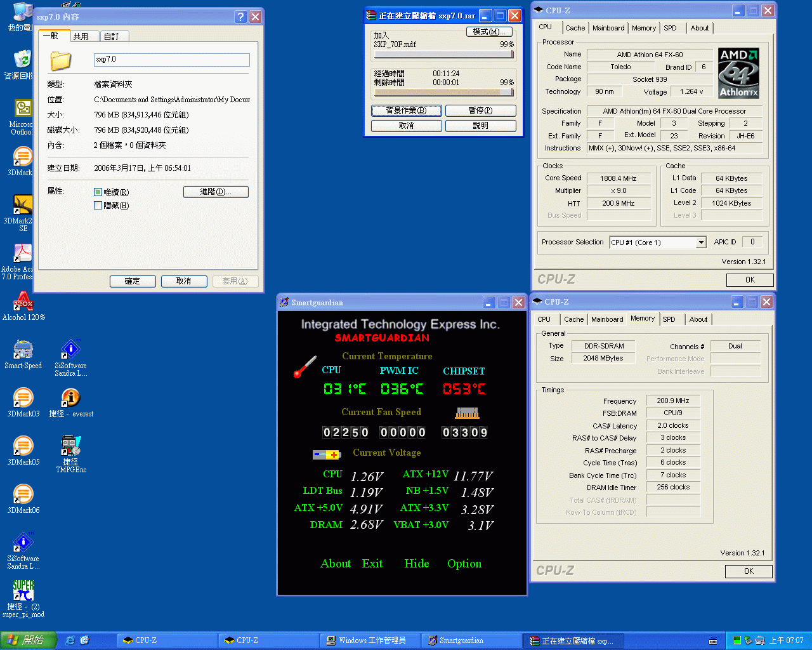Open the 3DMark05 desktop icon
Viewport: 812px width, 650px height.
[23, 446]
